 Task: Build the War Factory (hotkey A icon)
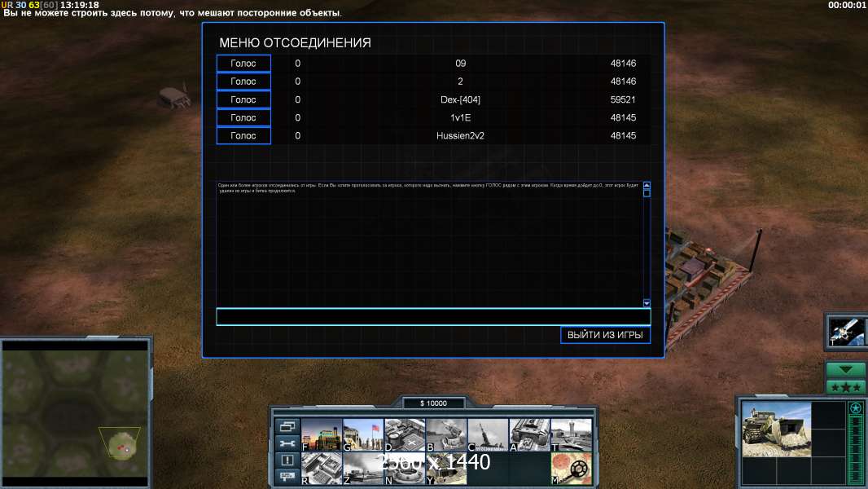point(529,434)
